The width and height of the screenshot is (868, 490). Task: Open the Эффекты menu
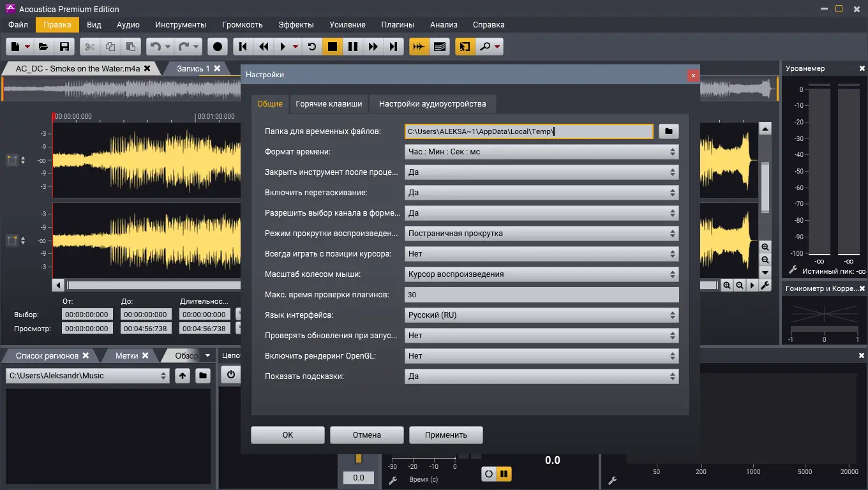(296, 25)
